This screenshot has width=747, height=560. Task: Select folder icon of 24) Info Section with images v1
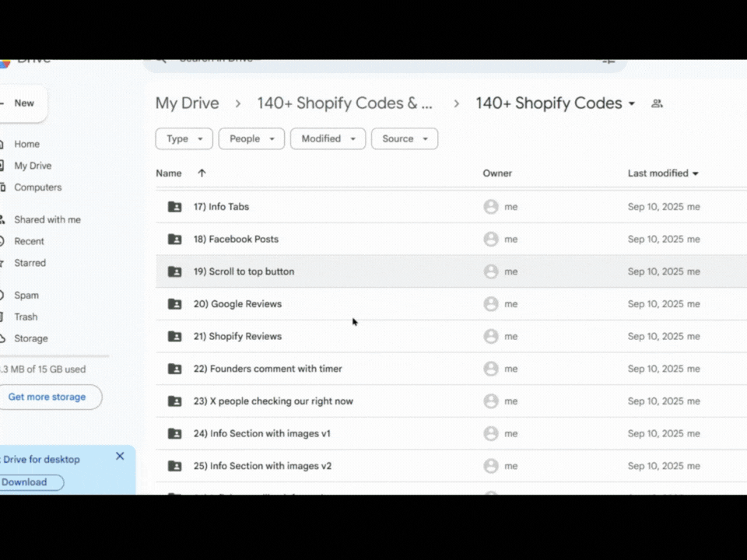pos(175,433)
